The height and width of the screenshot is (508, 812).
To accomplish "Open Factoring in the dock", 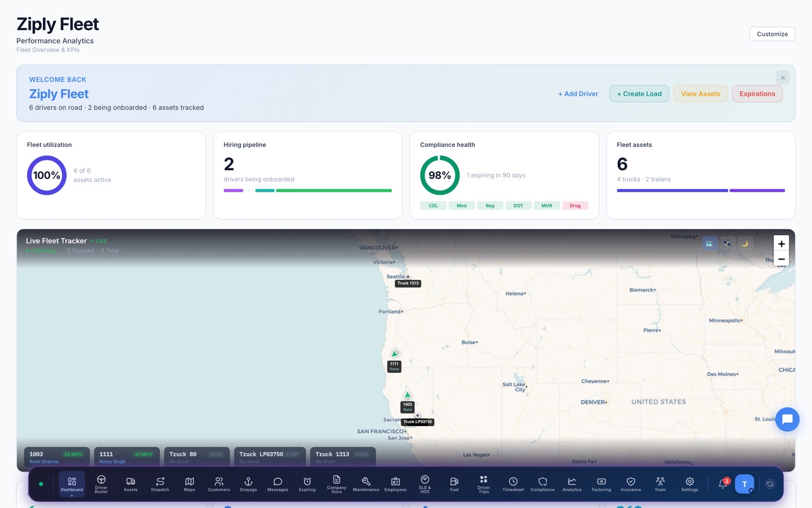I will tap(601, 484).
